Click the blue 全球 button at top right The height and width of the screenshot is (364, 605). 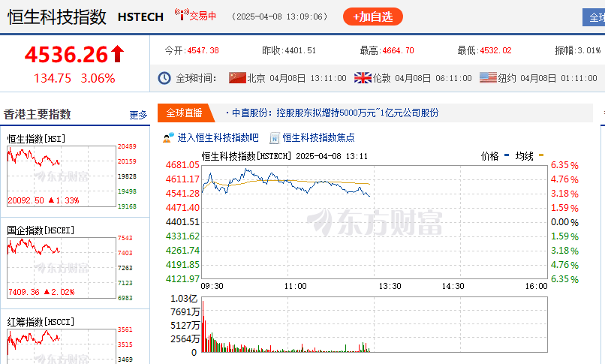click(594, 17)
